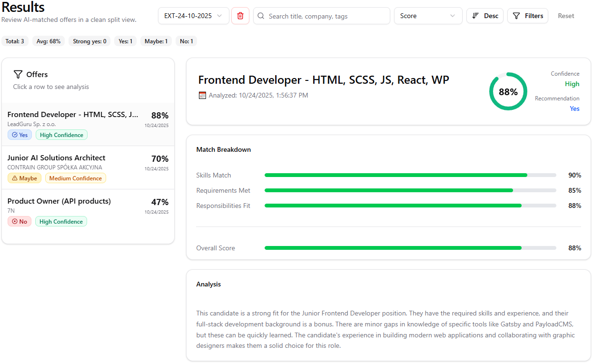593x364 pixels.
Task: Click the Skills Match progress bar
Action: 410,175
